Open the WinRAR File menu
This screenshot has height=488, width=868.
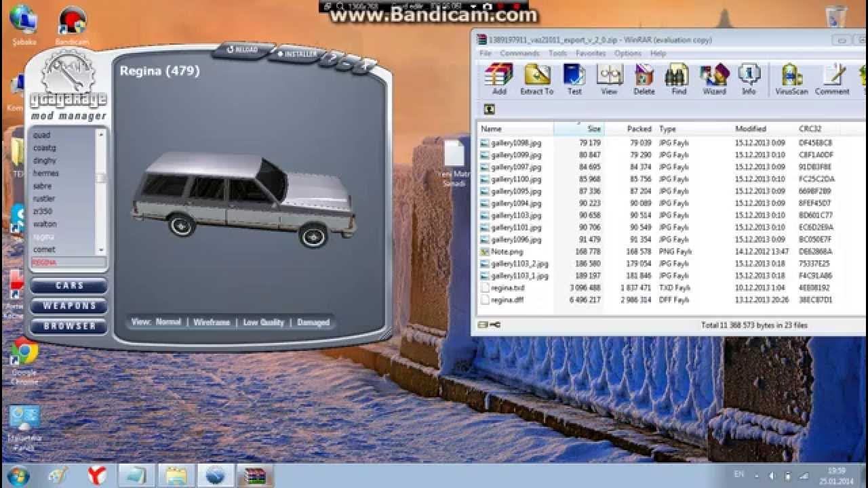(x=485, y=54)
